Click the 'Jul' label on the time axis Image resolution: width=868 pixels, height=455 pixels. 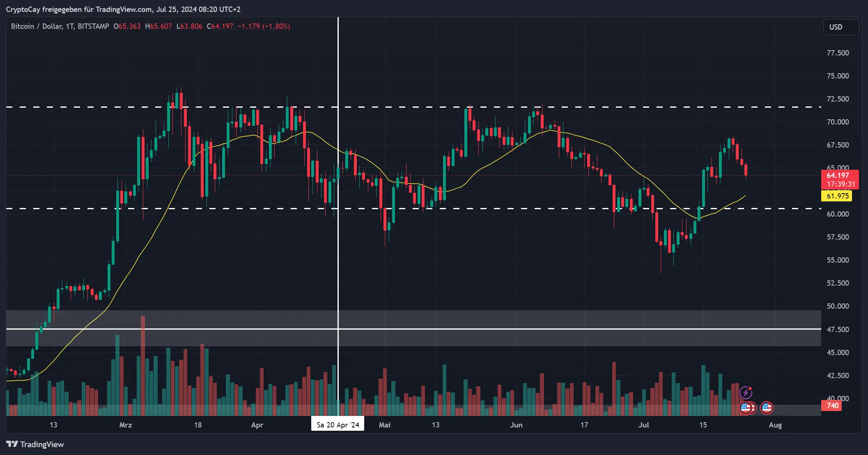point(643,425)
